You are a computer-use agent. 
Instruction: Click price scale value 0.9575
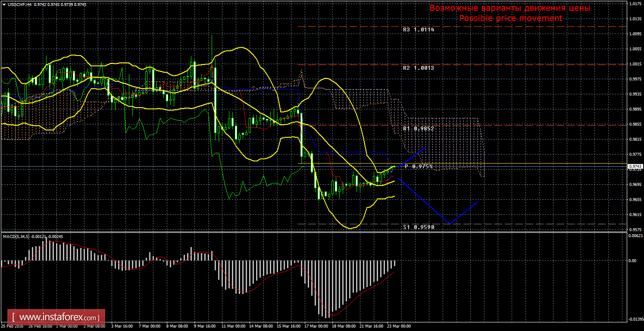pyautogui.click(x=635, y=230)
